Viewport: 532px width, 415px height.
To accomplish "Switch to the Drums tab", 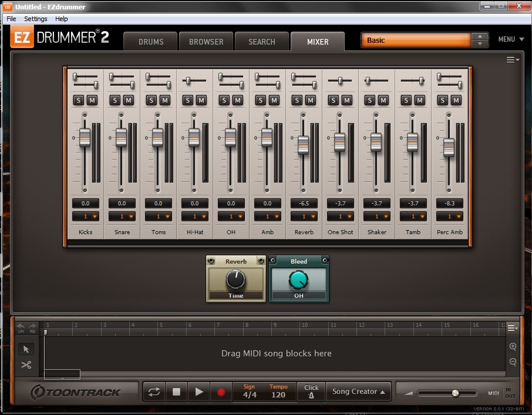I will (x=151, y=41).
